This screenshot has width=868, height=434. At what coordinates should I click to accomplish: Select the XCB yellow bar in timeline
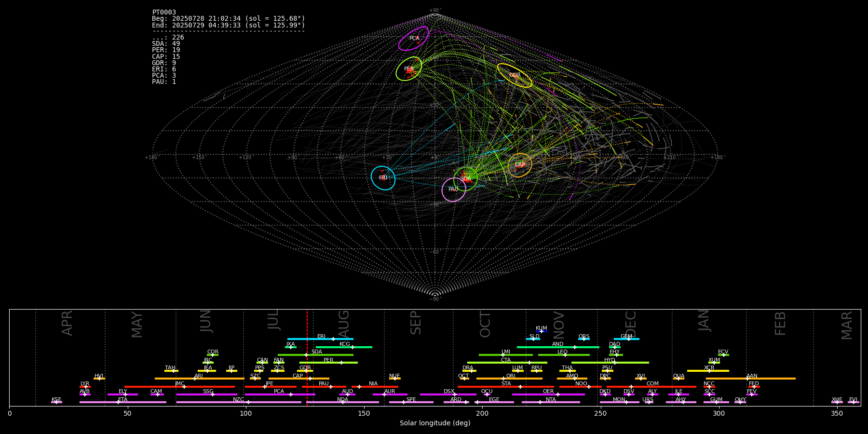tap(708, 371)
